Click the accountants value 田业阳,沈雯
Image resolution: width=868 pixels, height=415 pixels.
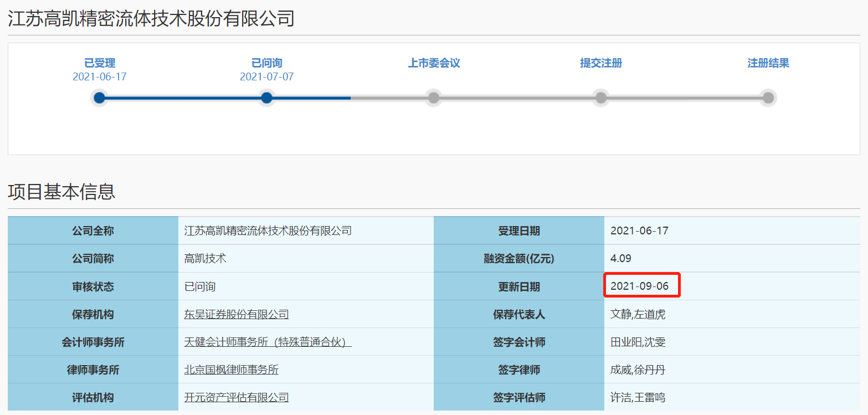[638, 342]
